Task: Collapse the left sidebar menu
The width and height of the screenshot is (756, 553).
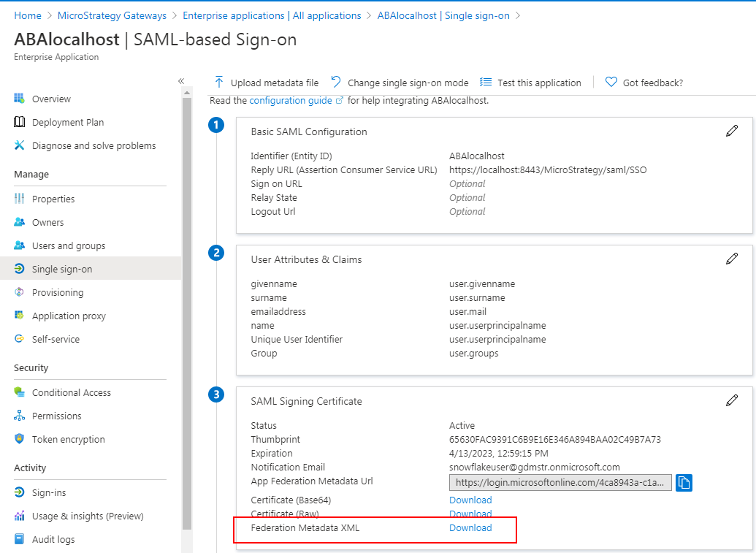Action: [x=181, y=81]
